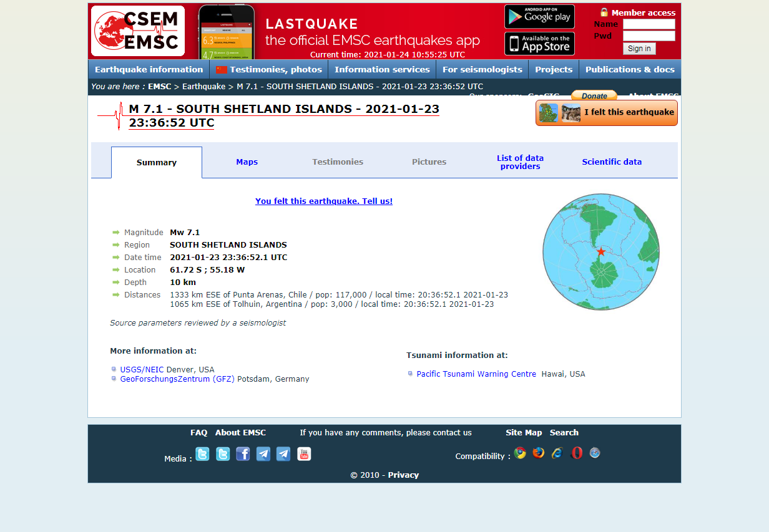Click the Chrome compatibility icon
Viewport: 769px width, 532px height.
click(520, 453)
